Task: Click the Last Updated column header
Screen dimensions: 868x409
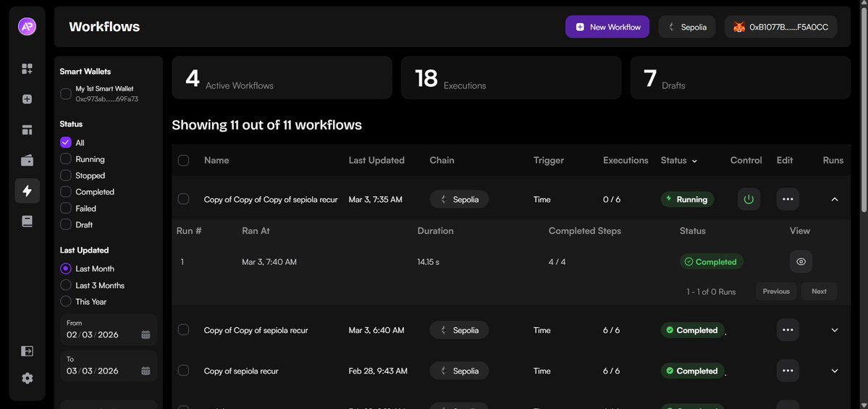Action: pyautogui.click(x=376, y=161)
